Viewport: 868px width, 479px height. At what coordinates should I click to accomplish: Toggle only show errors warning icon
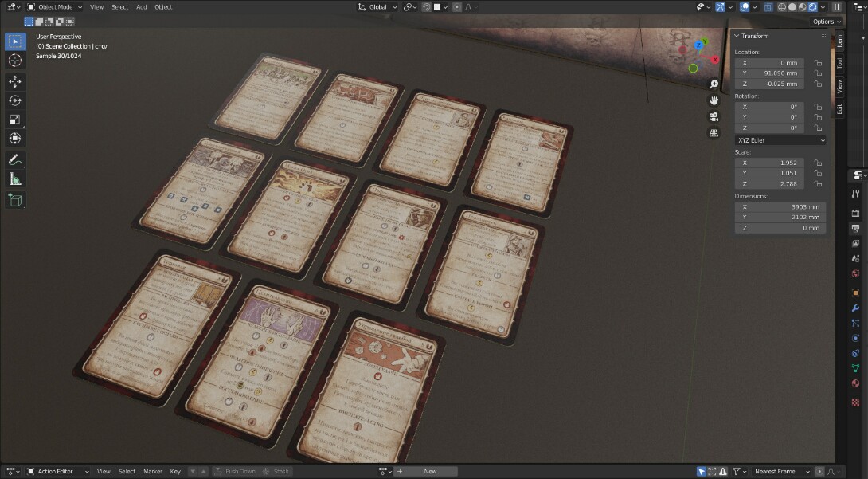[x=723, y=472]
